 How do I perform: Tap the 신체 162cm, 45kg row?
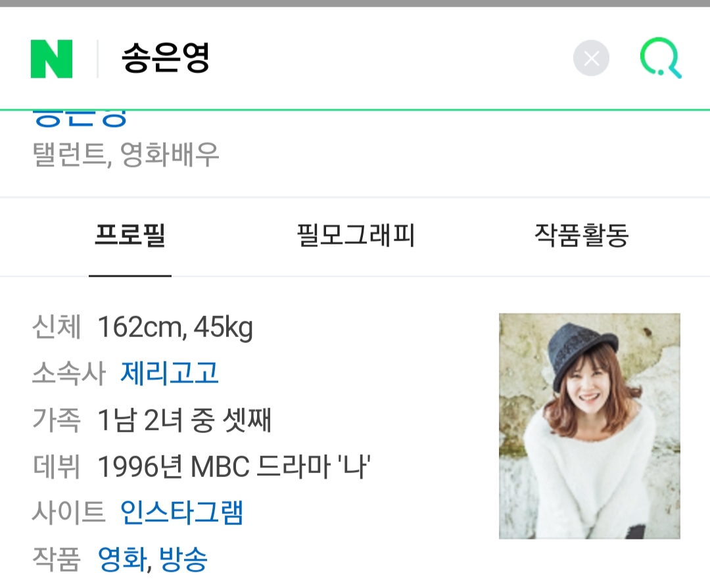coord(143,327)
